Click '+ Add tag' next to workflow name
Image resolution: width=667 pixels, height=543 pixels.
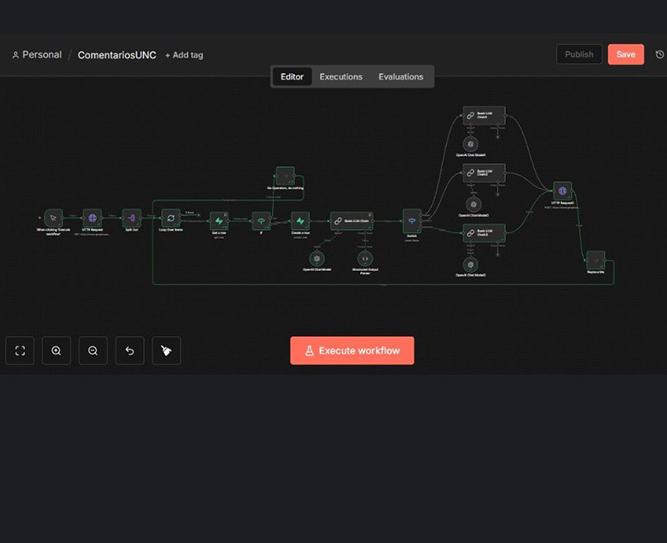(184, 55)
